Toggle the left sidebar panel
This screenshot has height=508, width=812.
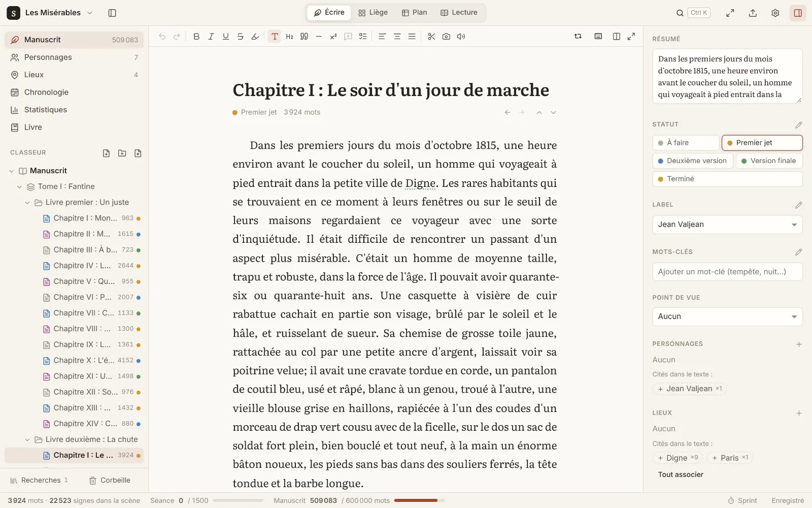tap(112, 13)
